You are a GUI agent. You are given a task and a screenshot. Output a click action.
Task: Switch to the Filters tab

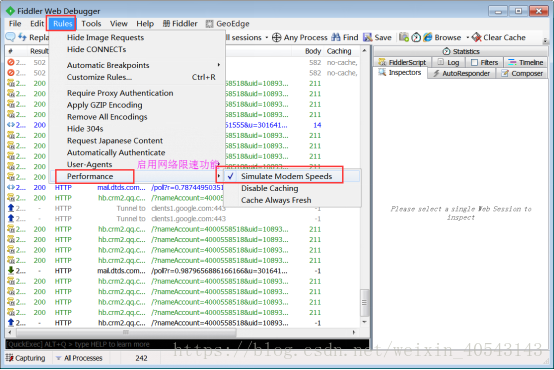pyautogui.click(x=485, y=62)
